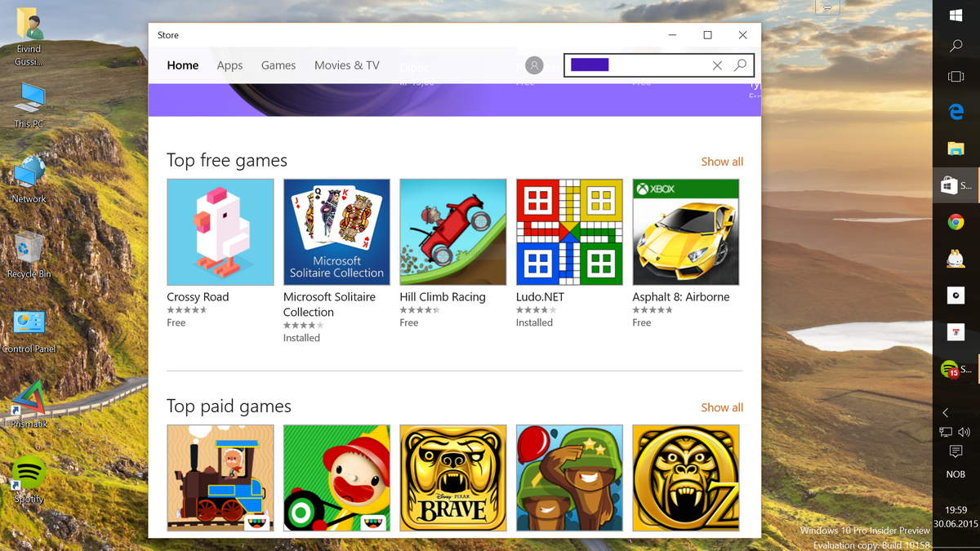Click the Crossy Road title text
The image size is (980, 551).
click(x=198, y=297)
